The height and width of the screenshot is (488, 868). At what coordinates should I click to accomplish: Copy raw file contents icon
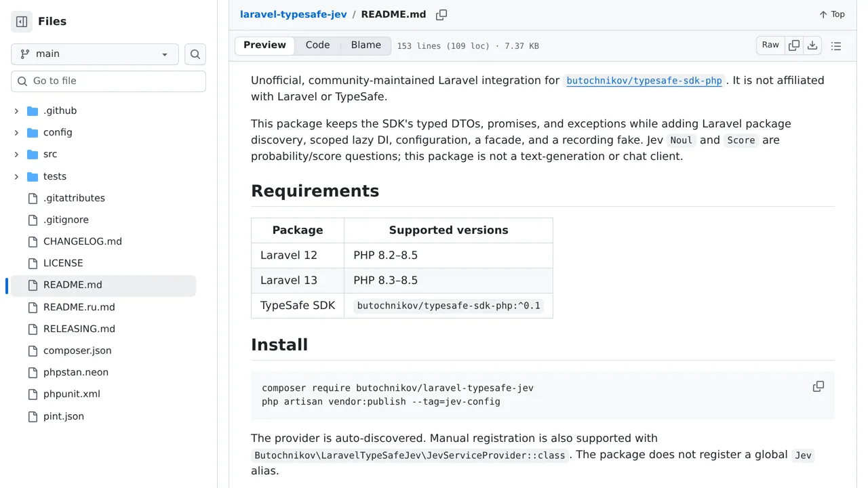click(x=794, y=45)
